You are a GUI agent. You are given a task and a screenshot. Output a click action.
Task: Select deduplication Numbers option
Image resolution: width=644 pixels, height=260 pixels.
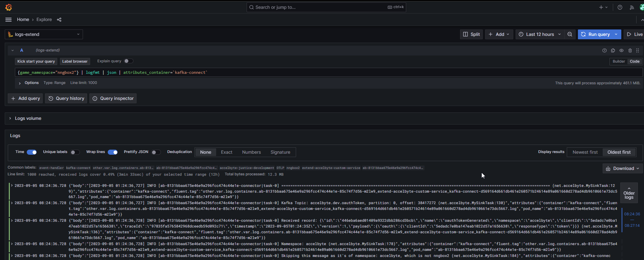pos(251,152)
